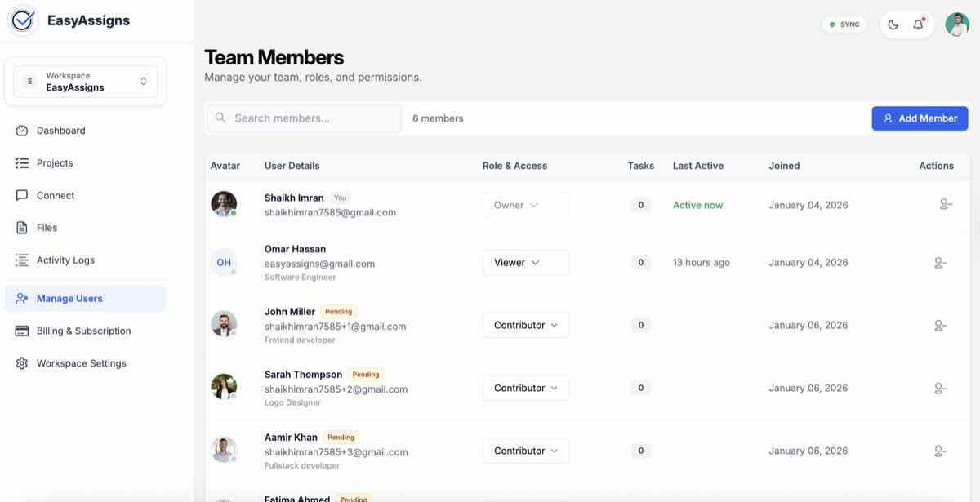Open notifications via the bell icon

click(916, 24)
